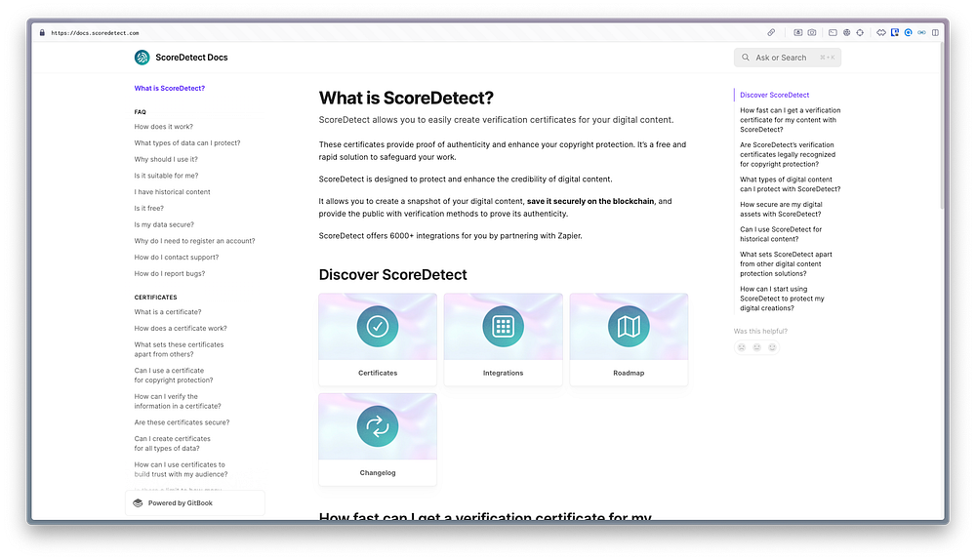Screen dimensions: 976x560
Task: Open 'What sets these certificates apart from others?'
Action: (179, 349)
